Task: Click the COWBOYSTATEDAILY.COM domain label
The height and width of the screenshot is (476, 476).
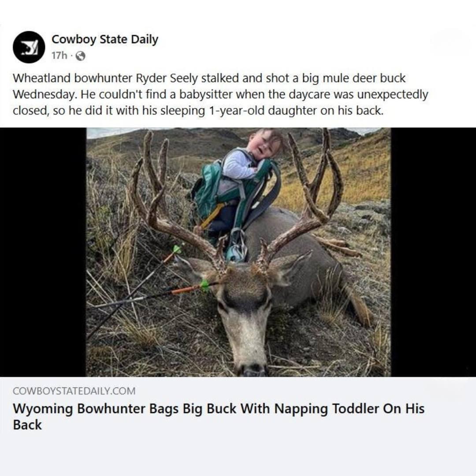Action: coord(74,391)
